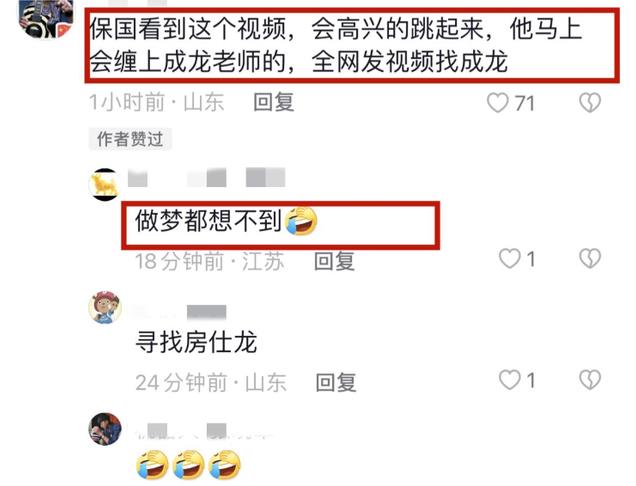Screen dimensions: 636x486
Task: Open the golden bull avatar profile
Action: 105,184
